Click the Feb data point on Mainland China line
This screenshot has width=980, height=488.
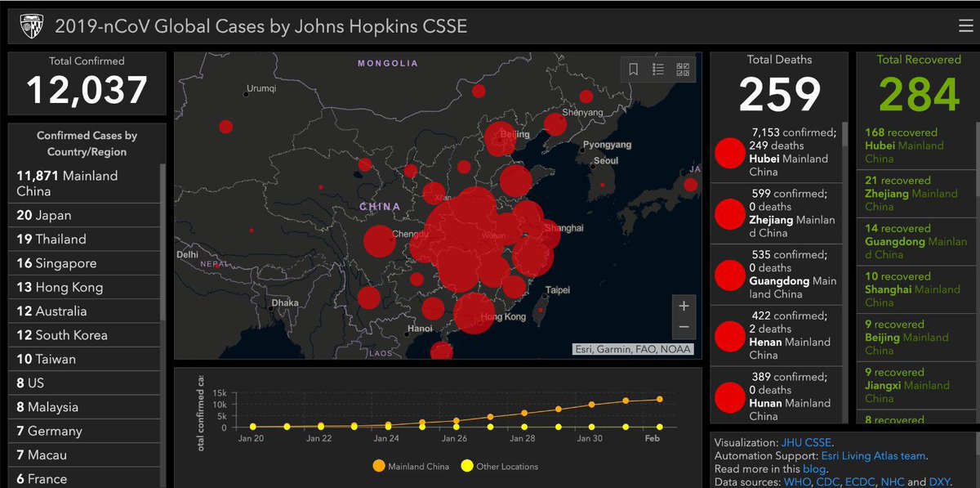click(x=660, y=399)
